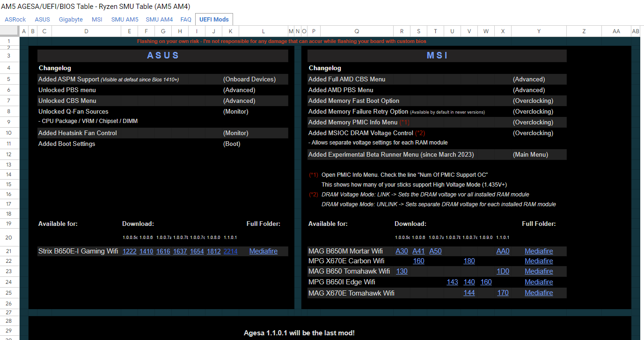The height and width of the screenshot is (340, 644).
Task: Open Mediafire folder for Strix B650E-I
Action: click(263, 251)
